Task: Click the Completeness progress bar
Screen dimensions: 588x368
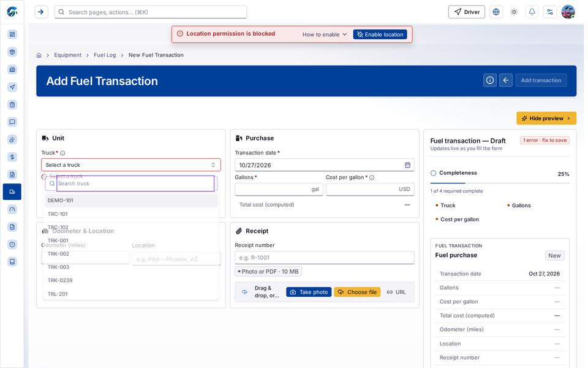Action: pyautogui.click(x=500, y=183)
